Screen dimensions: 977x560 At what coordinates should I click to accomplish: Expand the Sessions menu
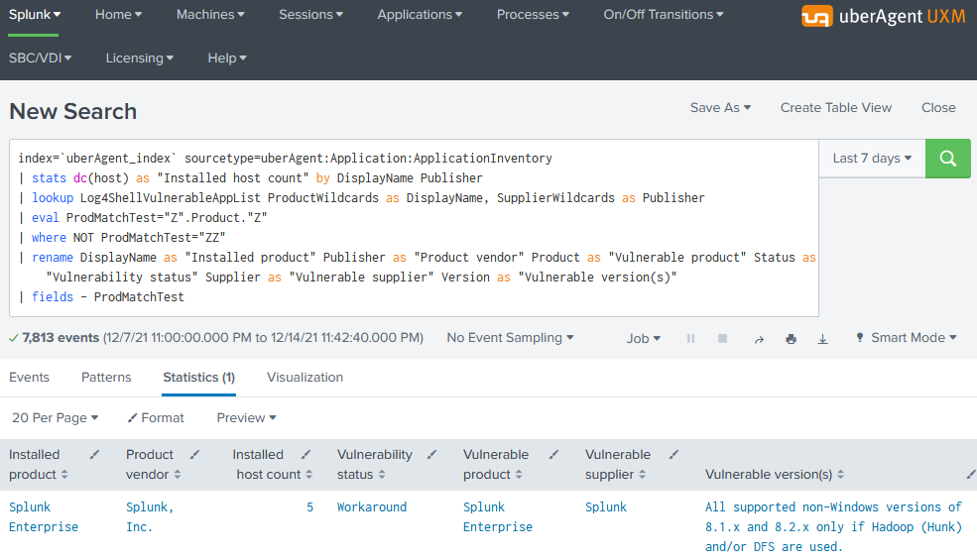point(310,14)
